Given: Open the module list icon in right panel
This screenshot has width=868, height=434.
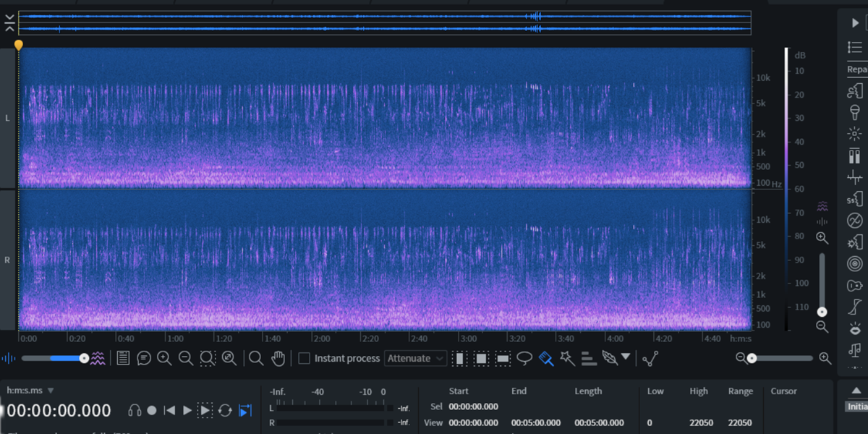Looking at the screenshot, I should pyautogui.click(x=854, y=47).
